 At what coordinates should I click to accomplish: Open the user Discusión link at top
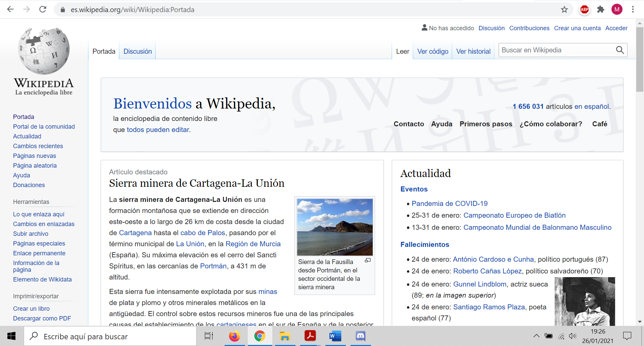(492, 28)
